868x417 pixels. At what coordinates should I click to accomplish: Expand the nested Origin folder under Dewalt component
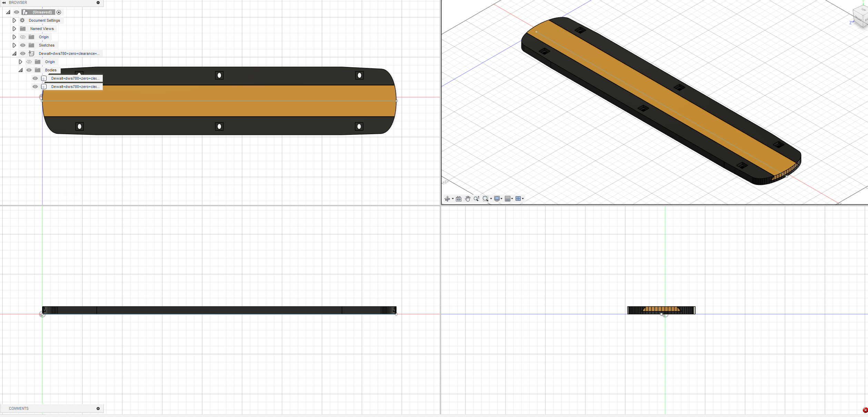pos(21,62)
